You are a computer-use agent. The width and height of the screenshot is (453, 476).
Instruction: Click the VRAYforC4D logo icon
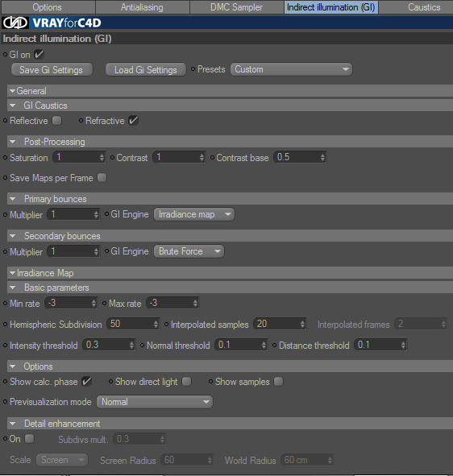[x=15, y=23]
